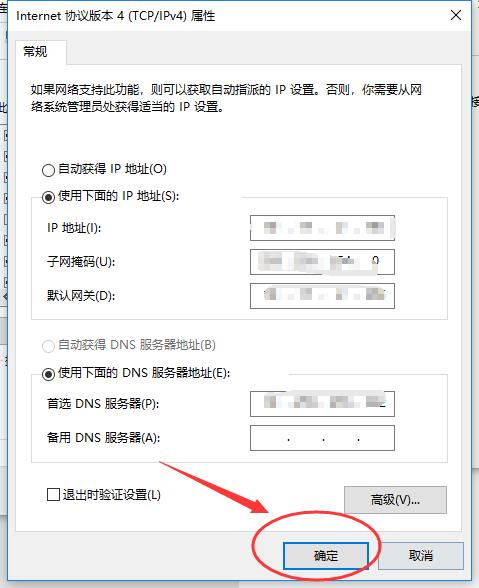Click last octet of 备用 DNS 服务器 field
Screen dimensions: 479x588
point(376,438)
